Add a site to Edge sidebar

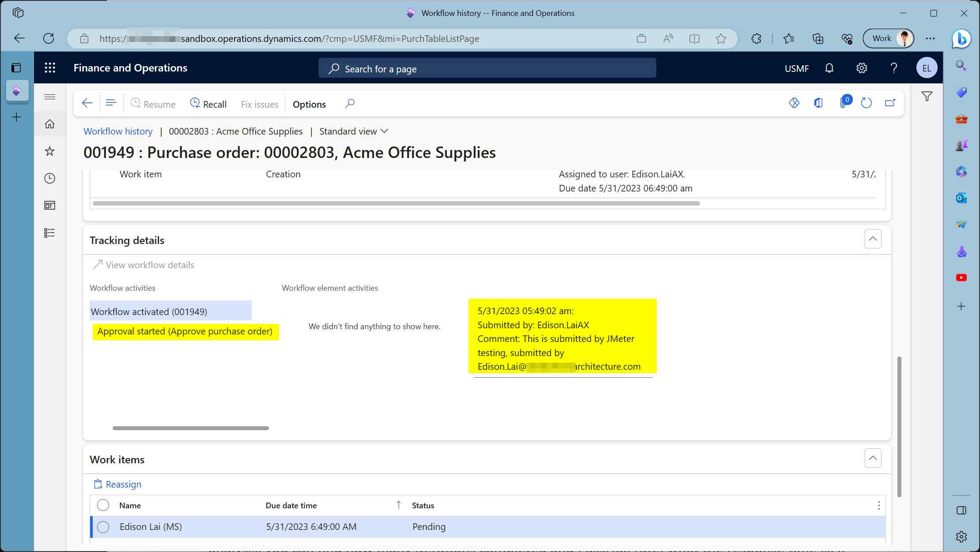click(961, 306)
